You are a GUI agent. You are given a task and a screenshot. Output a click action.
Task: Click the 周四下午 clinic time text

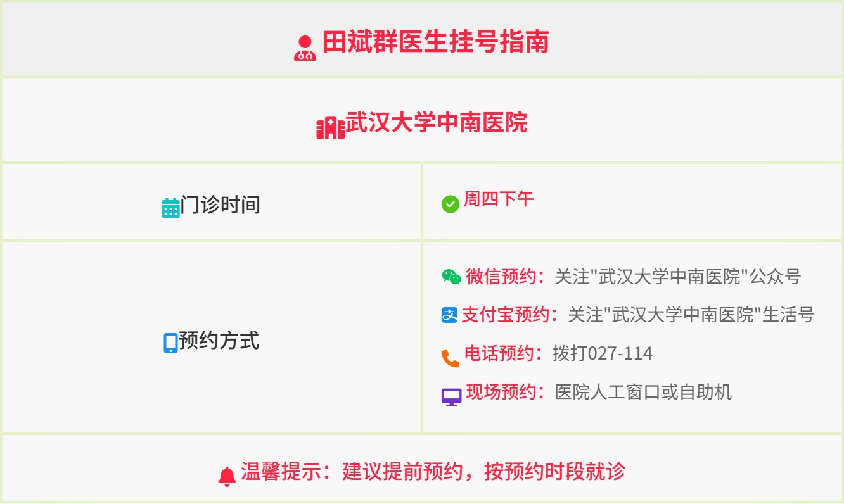point(499,199)
